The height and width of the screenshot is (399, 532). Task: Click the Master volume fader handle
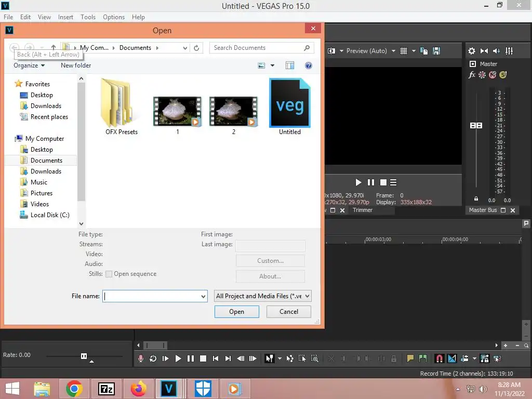(x=476, y=126)
